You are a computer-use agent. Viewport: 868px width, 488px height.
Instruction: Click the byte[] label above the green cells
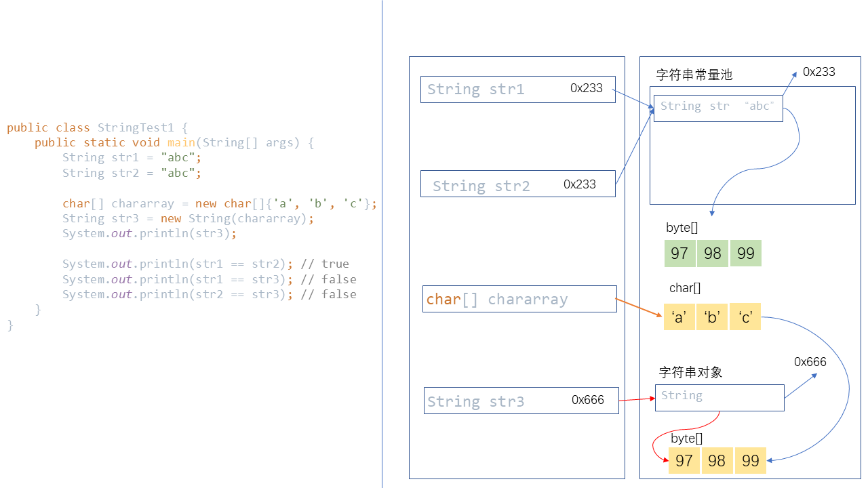pyautogui.click(x=682, y=228)
